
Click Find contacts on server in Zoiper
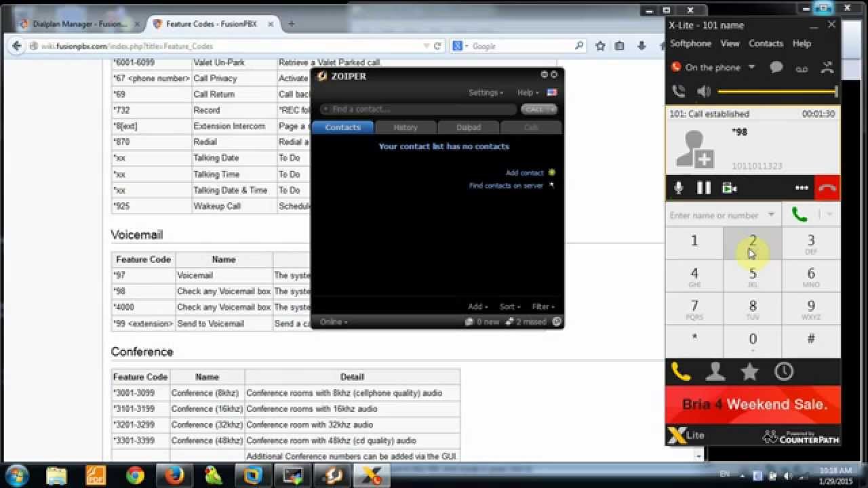coord(506,186)
